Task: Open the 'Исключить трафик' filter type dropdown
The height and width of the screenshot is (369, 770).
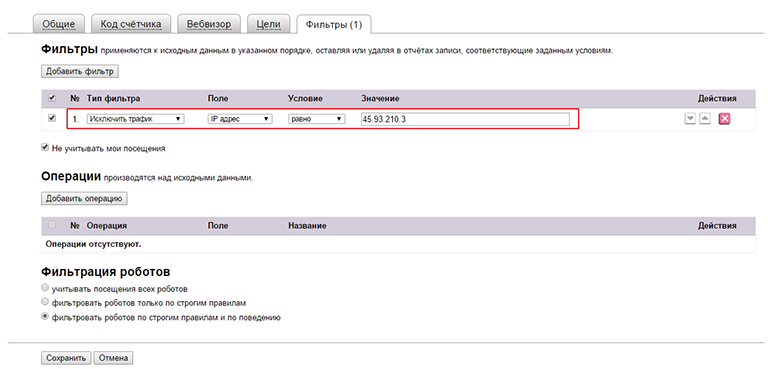Action: tap(136, 119)
